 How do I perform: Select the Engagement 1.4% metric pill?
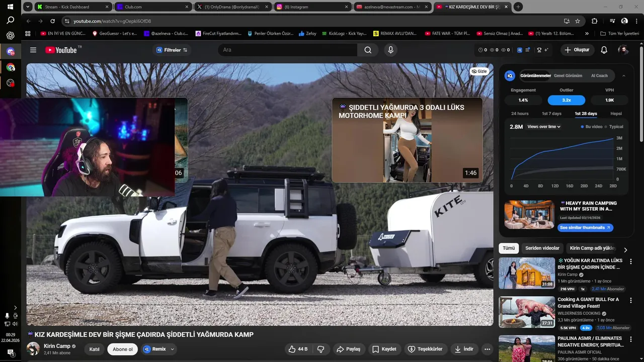coord(523,100)
